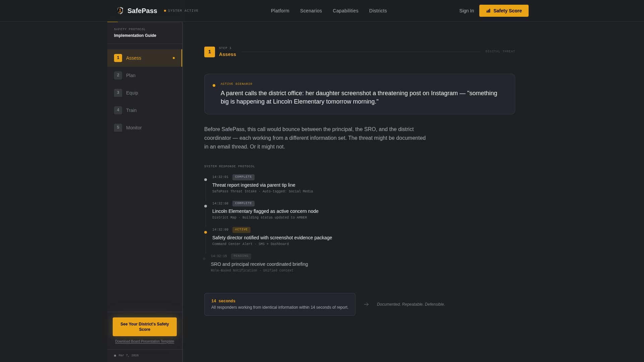
Task: Click the bar chart icon in Safety Score button
Action: pyautogui.click(x=488, y=11)
